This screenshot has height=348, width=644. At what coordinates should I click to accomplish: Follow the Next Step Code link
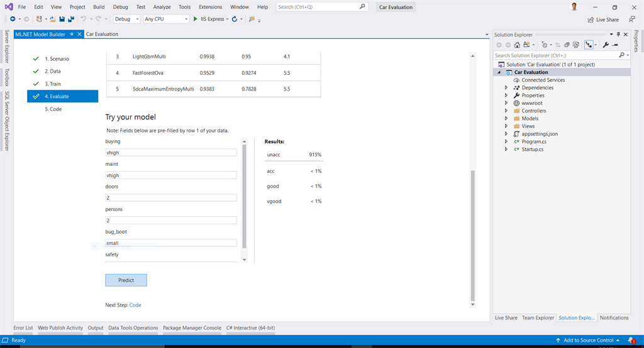click(x=135, y=305)
